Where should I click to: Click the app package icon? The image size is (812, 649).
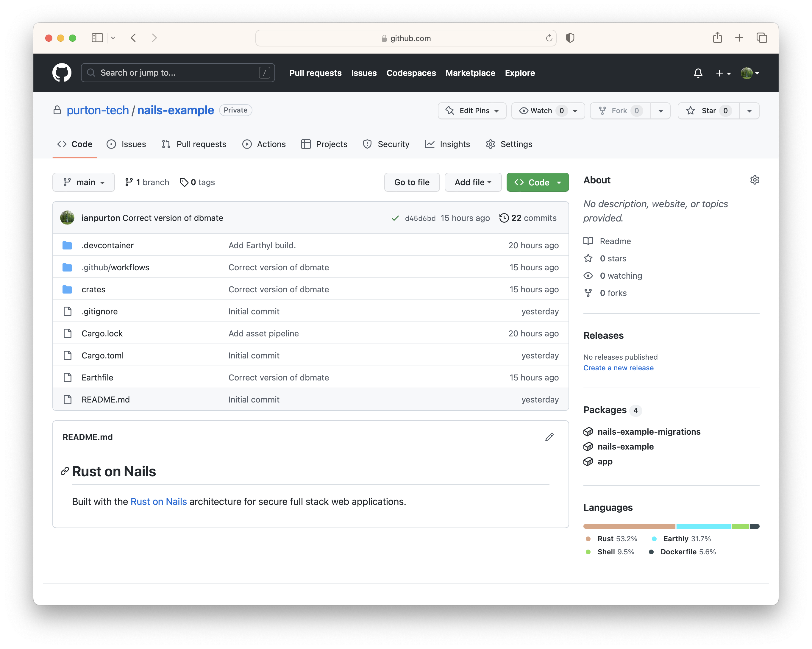(x=588, y=461)
